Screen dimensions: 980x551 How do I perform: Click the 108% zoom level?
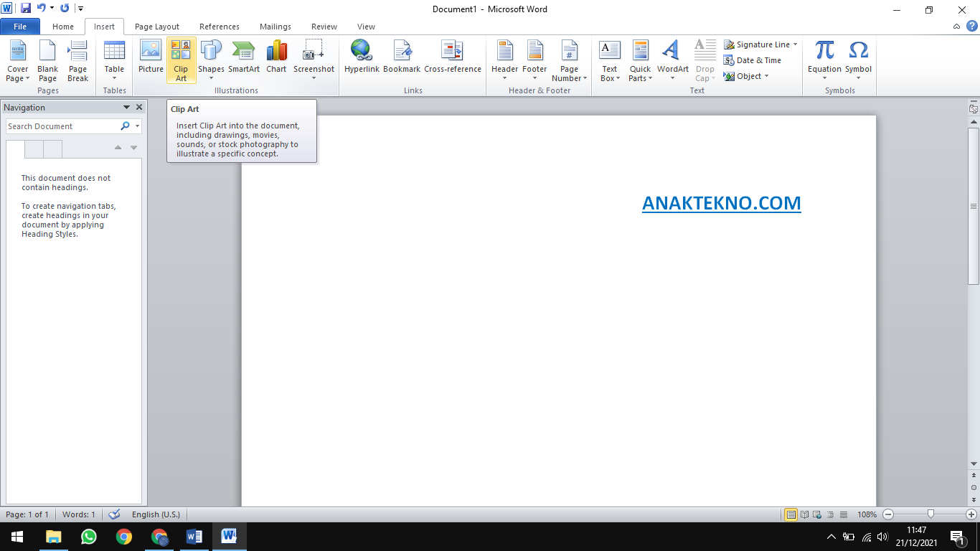click(x=867, y=514)
